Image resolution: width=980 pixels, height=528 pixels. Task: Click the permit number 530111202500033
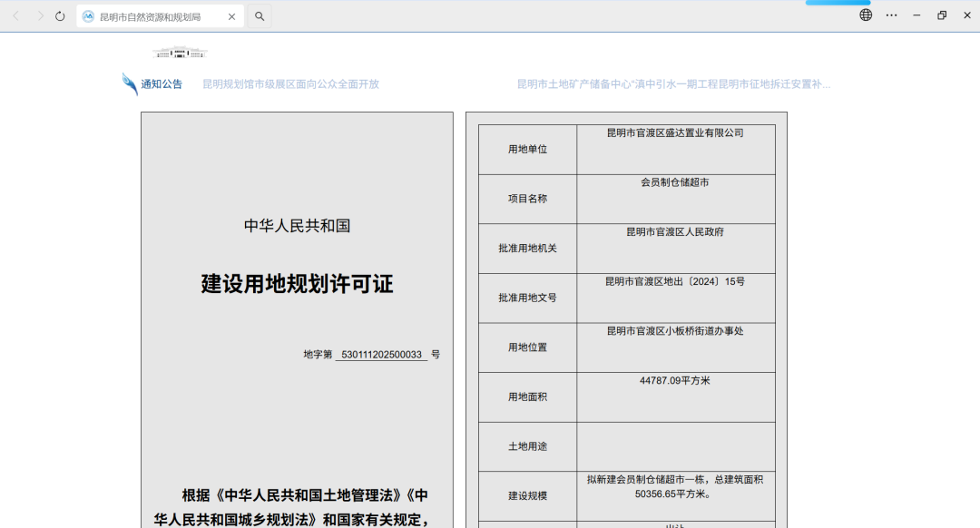(x=381, y=355)
